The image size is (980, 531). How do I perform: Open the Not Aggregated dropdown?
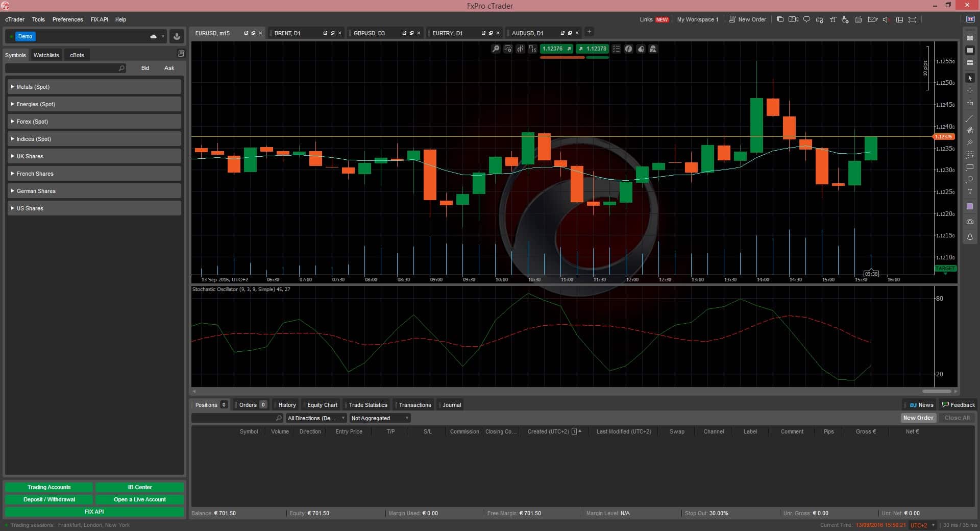380,418
